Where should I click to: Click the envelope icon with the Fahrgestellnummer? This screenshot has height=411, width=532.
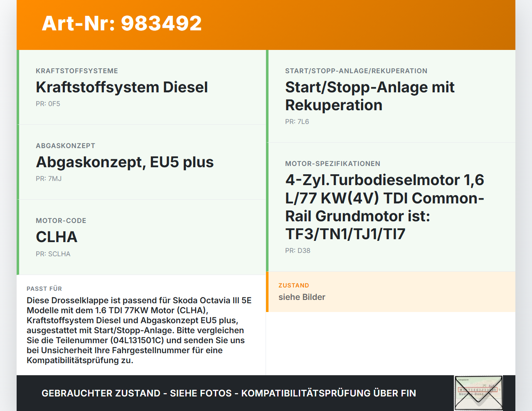[477, 393]
